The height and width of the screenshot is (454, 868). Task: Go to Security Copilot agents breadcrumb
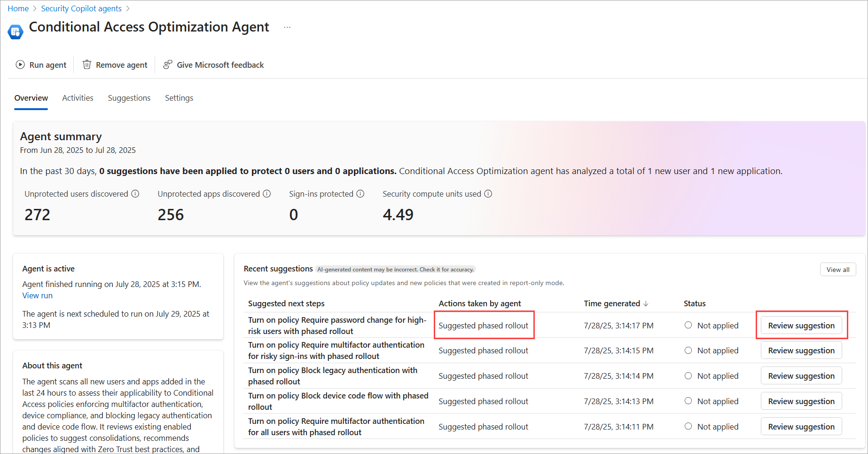coord(81,8)
